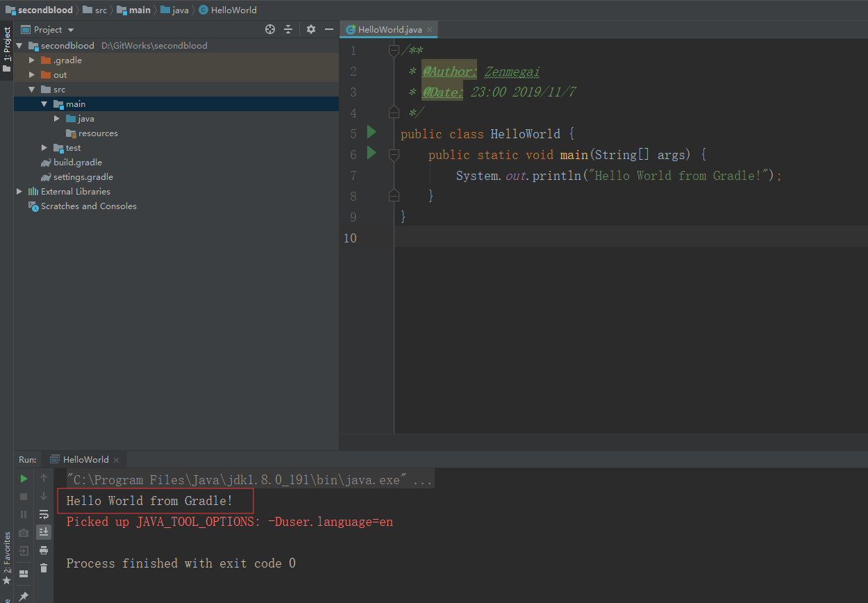Collapse the main folder arrow
This screenshot has height=603, width=868.
(x=44, y=104)
